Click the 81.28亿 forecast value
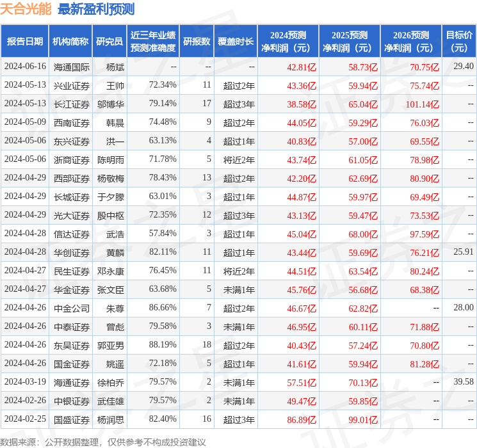Screen dimensions: 477x448 tap(424, 364)
